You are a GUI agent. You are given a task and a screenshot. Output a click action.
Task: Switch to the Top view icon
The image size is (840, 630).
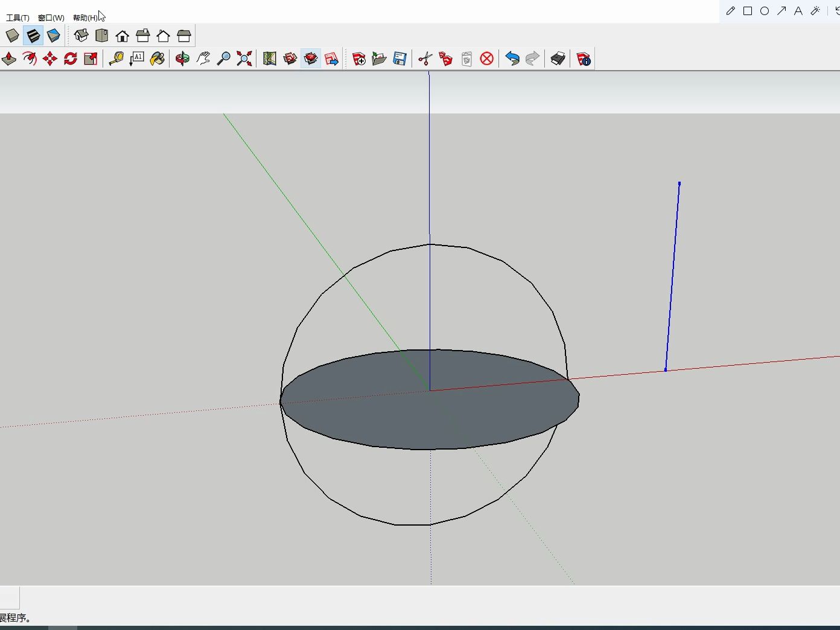point(101,36)
